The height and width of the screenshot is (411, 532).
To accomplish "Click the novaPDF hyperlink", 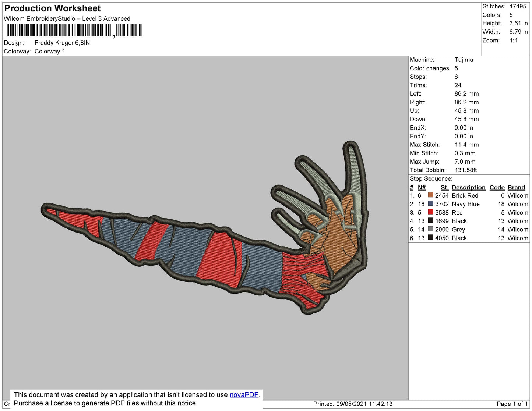I will [244, 395].
